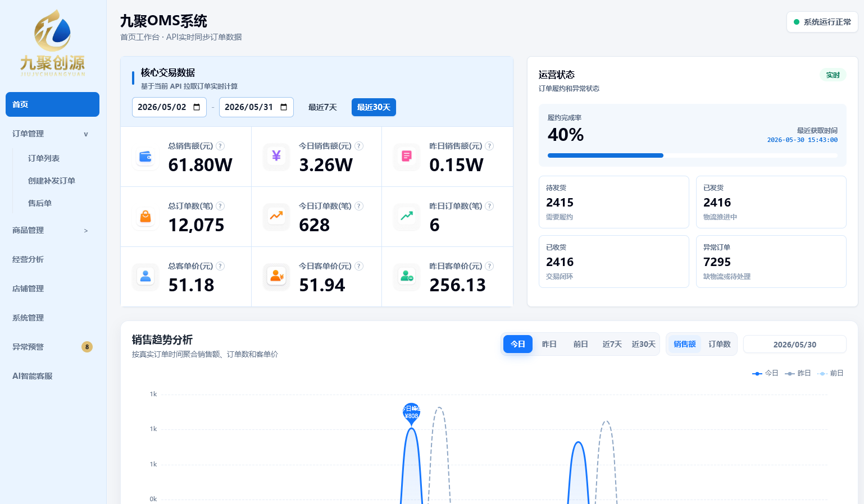Expand the 商品管理 sidebar menu
This screenshot has height=504, width=864.
coord(52,230)
